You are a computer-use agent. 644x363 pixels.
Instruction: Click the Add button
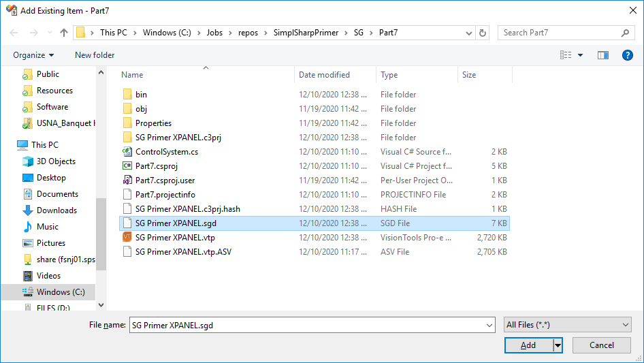[x=528, y=345]
